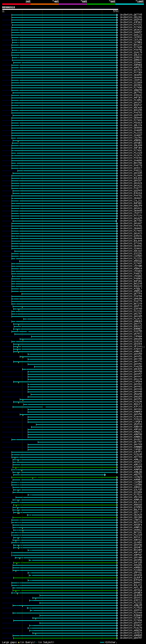Open hit UniRef100_Q9ZP08
The image size is (146, 644).
click(x=131, y=20)
